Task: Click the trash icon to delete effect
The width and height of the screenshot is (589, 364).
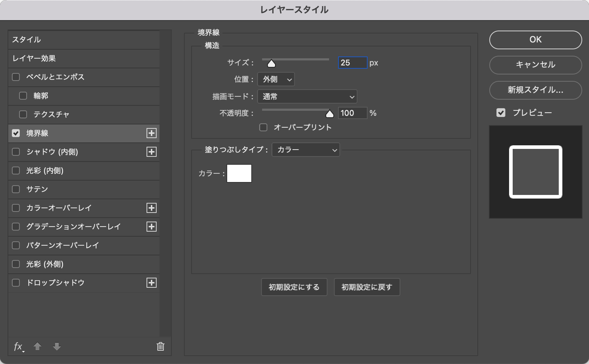Action: [161, 346]
